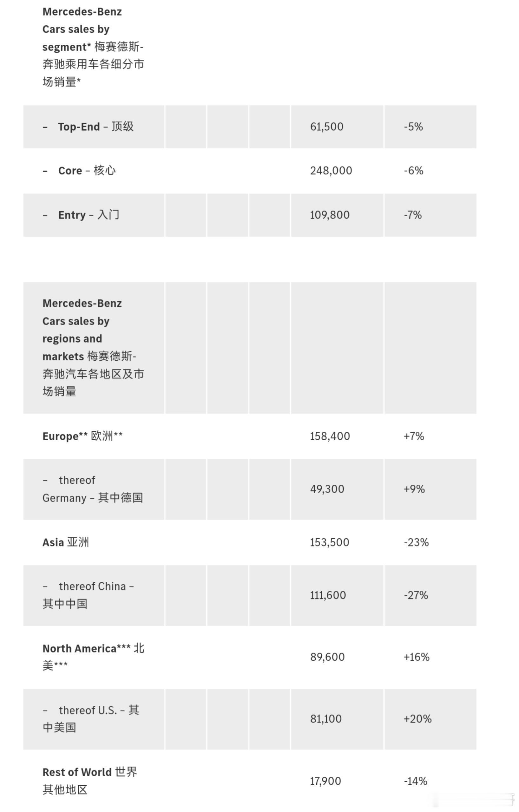Select China sales figure 111,600
Image resolution: width=519 pixels, height=812 pixels.
(x=328, y=595)
